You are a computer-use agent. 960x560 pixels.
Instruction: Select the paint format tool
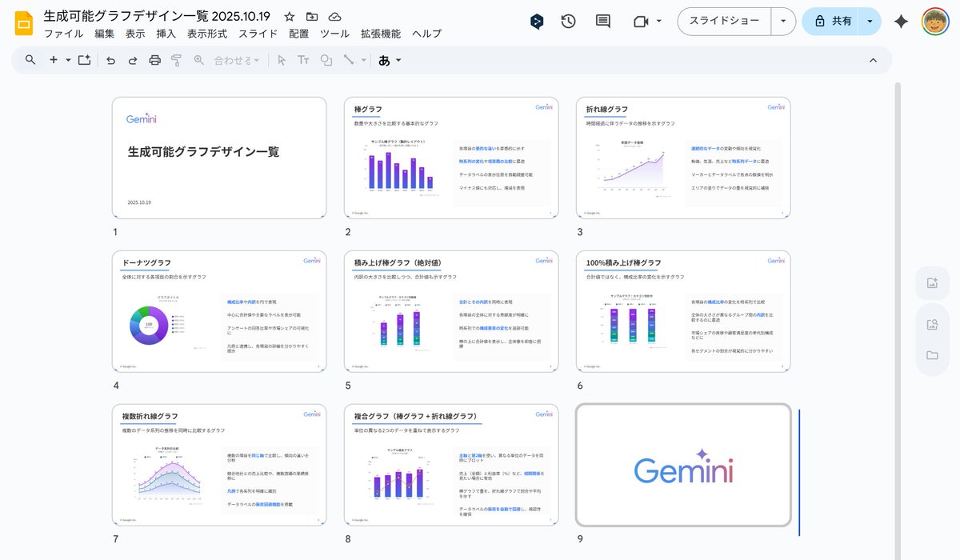[177, 60]
